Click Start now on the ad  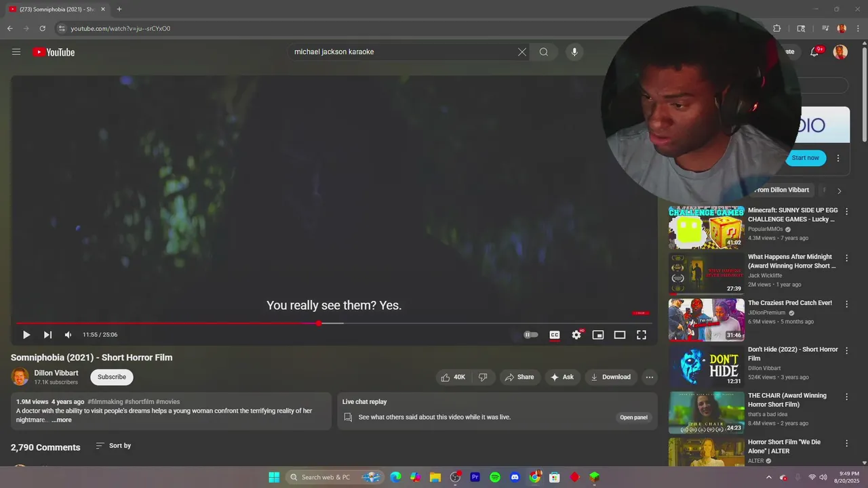(x=806, y=158)
